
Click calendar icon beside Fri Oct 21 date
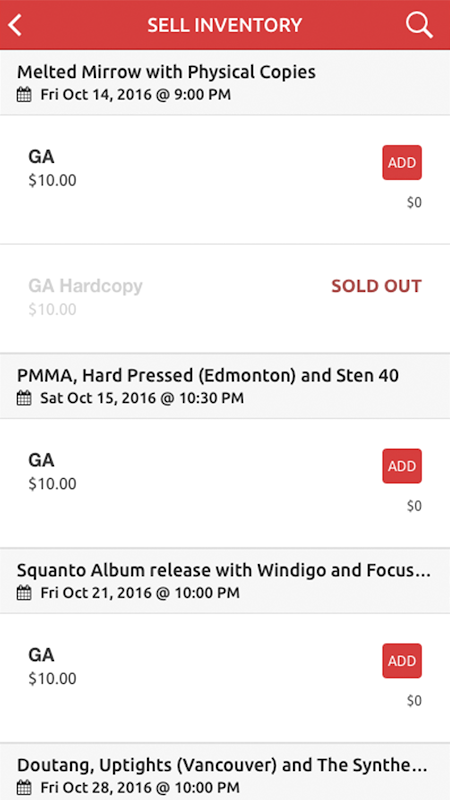pyautogui.click(x=24, y=593)
